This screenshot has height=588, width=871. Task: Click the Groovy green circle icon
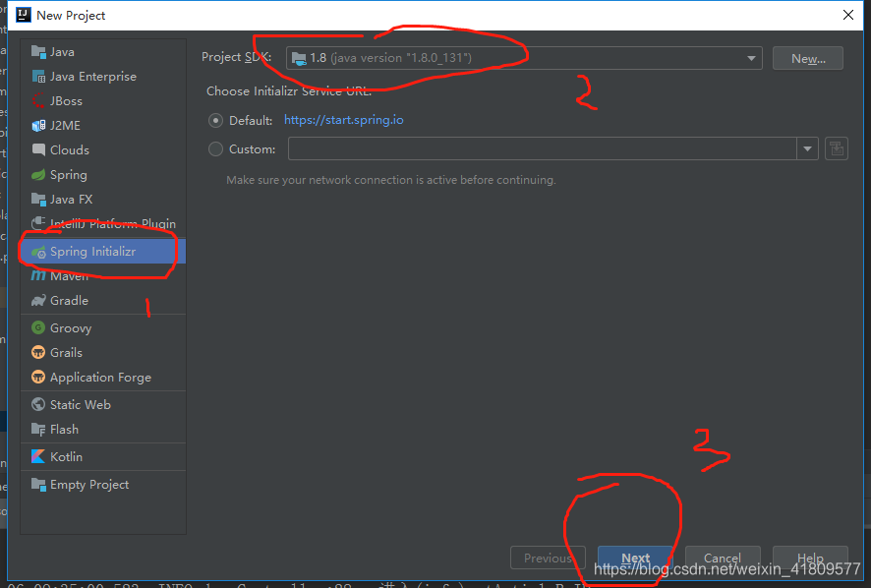click(x=38, y=327)
